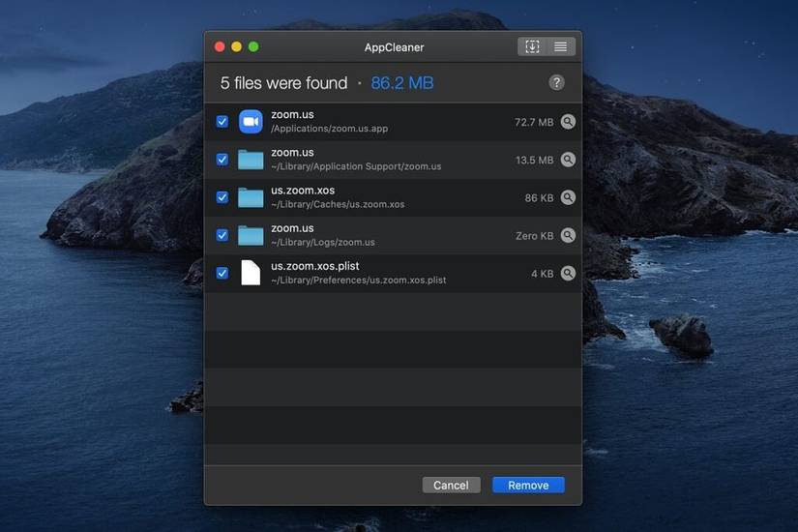Select the /Applications/zoom.us.app path text
Image resolution: width=798 pixels, height=532 pixels.
pos(329,129)
